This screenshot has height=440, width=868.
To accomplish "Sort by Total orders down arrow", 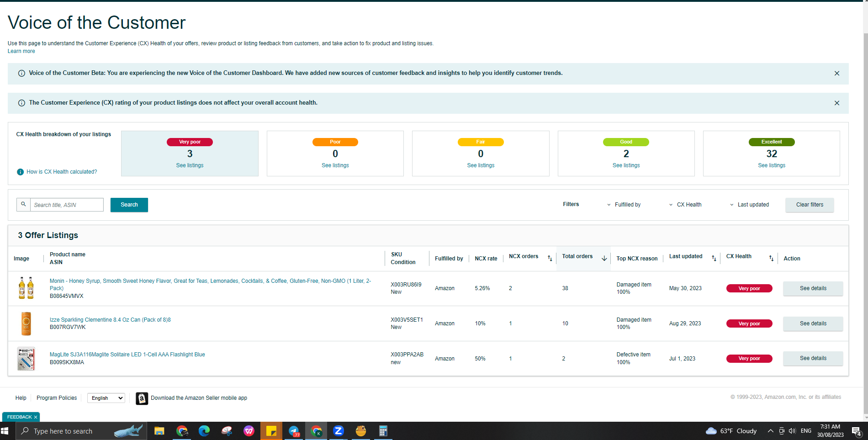I will [x=604, y=259].
